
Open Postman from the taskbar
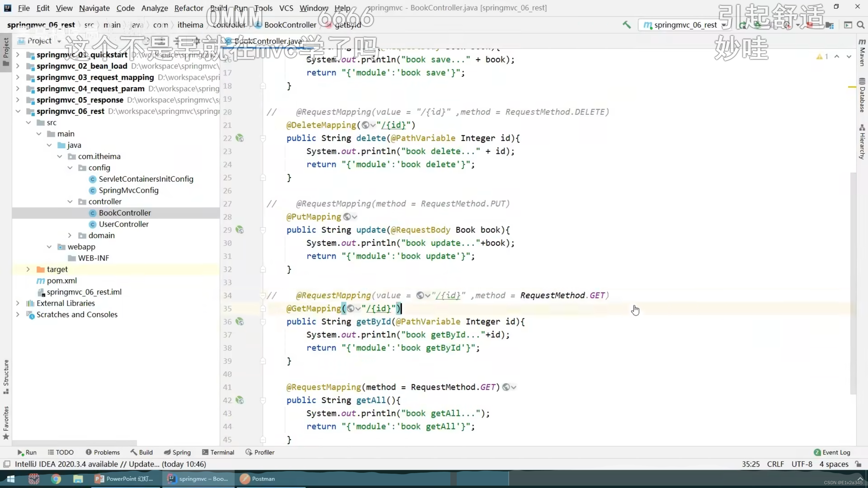(x=258, y=479)
